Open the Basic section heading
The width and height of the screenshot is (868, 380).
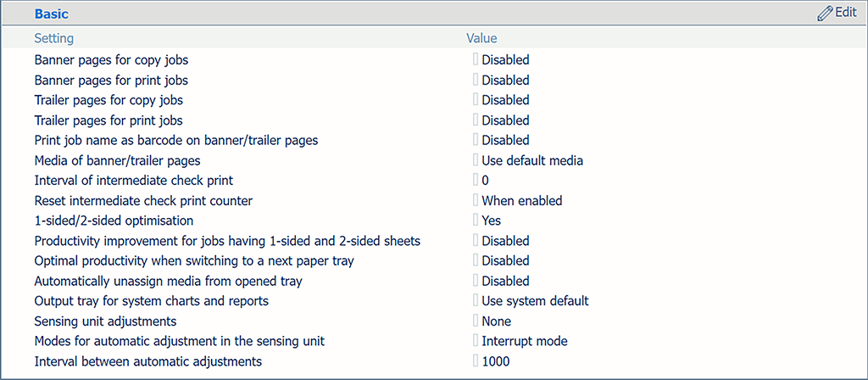(x=52, y=14)
